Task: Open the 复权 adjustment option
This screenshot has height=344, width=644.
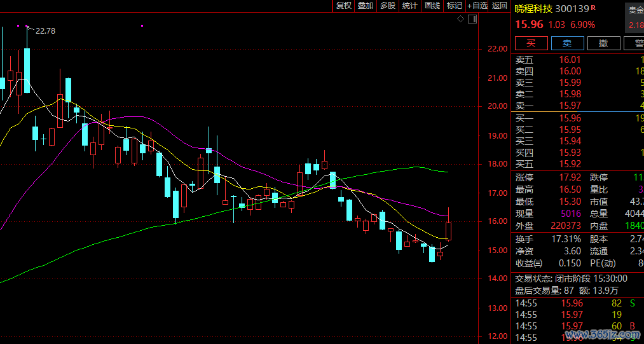Action: 344,5
